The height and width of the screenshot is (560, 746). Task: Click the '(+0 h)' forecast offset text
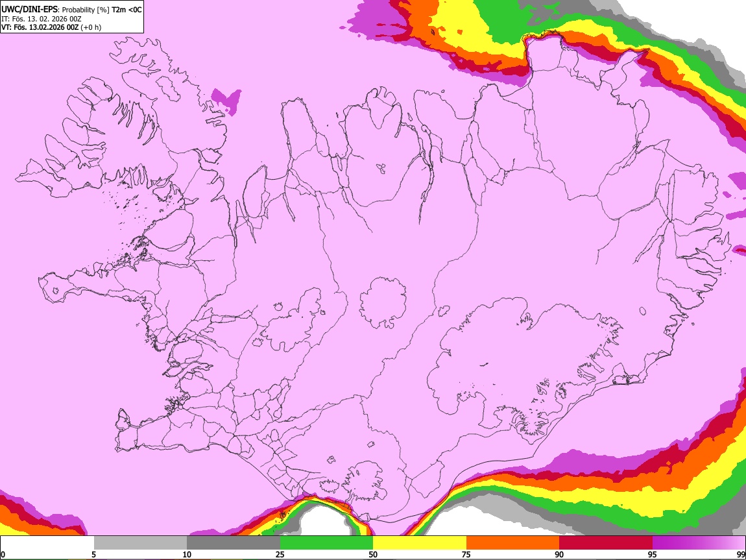pos(91,27)
